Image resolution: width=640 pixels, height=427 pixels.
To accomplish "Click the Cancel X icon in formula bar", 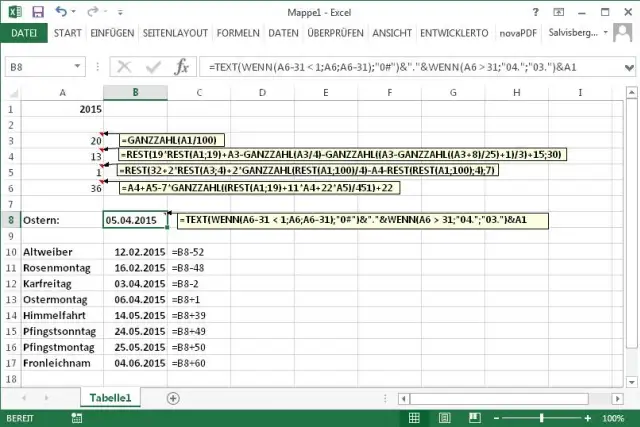I will click(125, 67).
